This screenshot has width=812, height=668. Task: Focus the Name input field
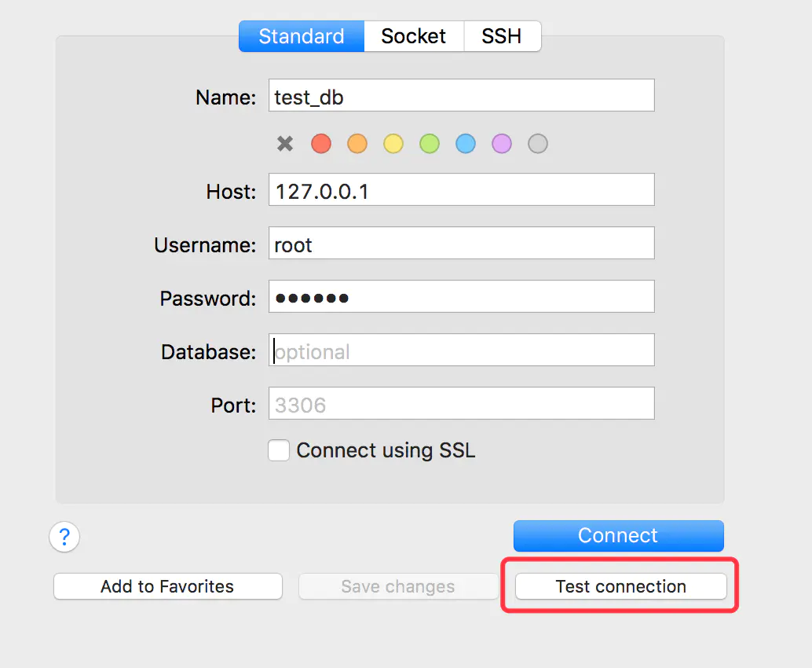461,96
